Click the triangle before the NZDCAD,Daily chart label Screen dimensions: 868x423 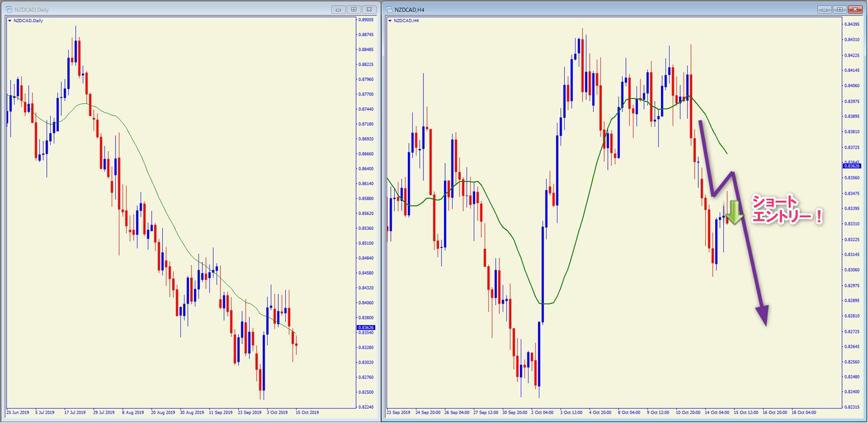point(10,21)
